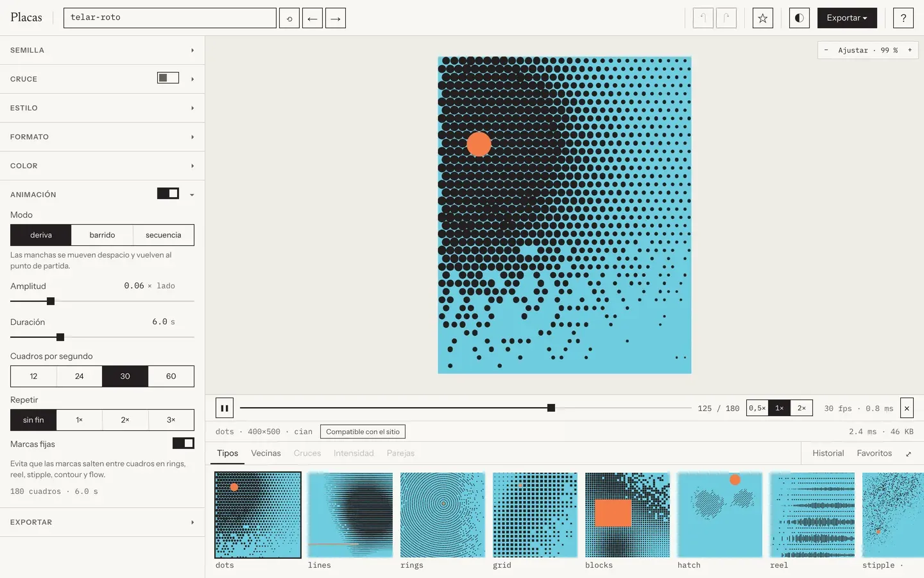The image size is (924, 578).
Task: Open help with the question mark icon
Action: 903,18
